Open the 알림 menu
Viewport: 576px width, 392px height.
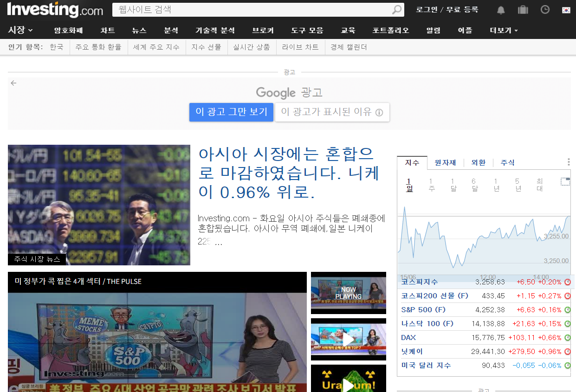[434, 31]
